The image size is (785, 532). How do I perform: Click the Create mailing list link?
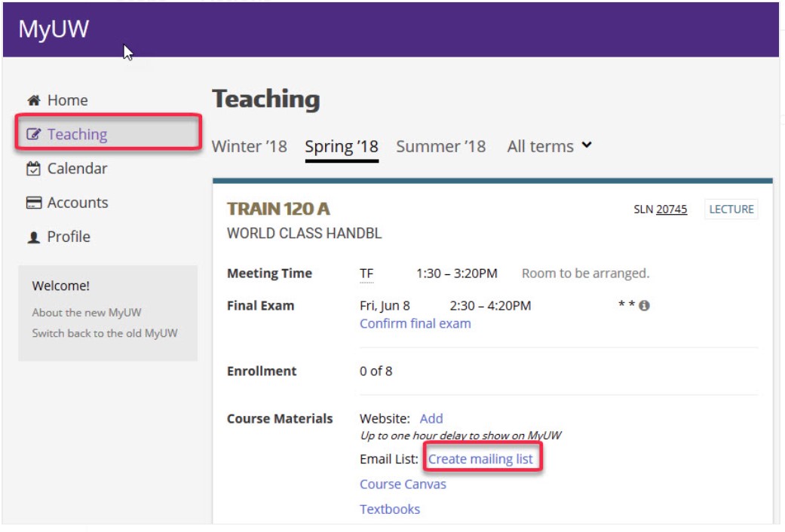(x=480, y=459)
